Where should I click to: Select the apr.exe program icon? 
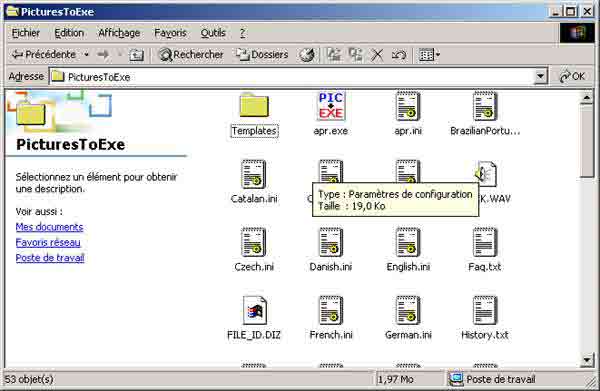coord(331,106)
